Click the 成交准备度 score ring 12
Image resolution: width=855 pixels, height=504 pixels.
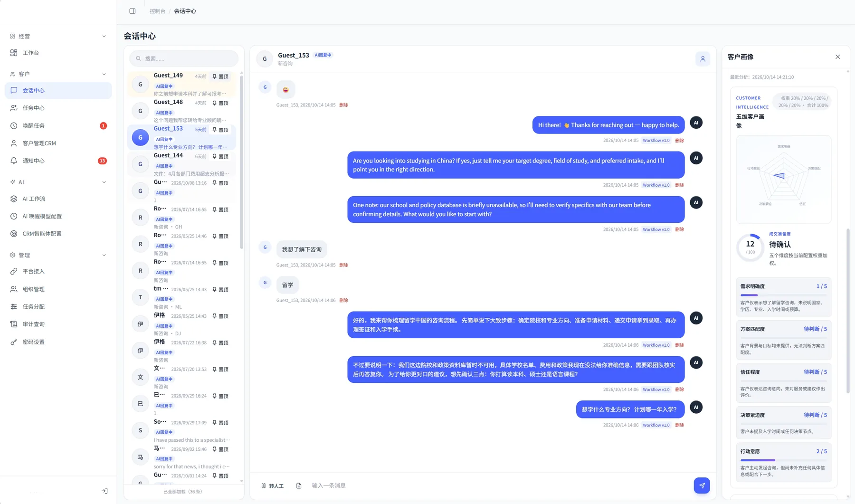[750, 247]
